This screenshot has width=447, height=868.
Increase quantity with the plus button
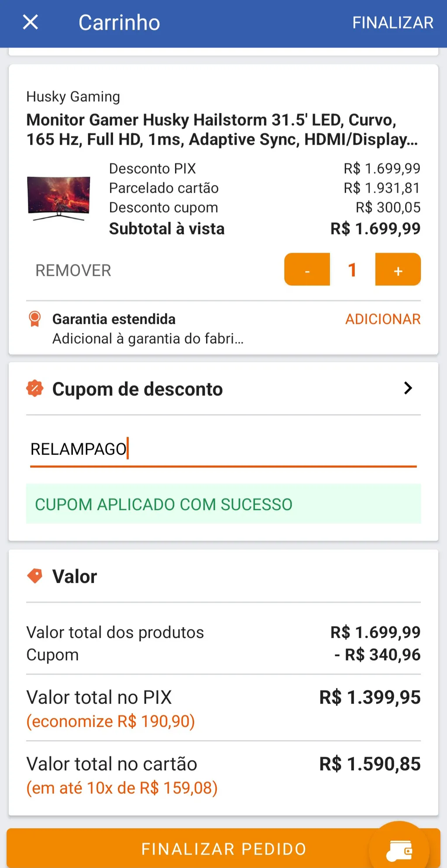pyautogui.click(x=398, y=270)
